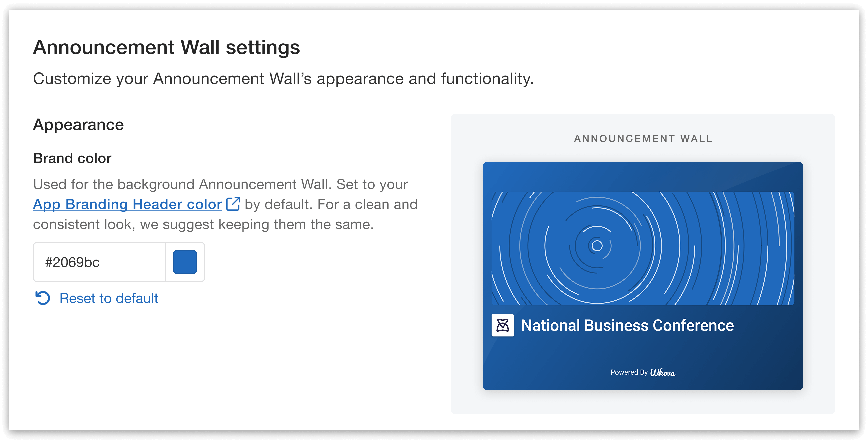Open the App Branding Header color link

tap(127, 204)
